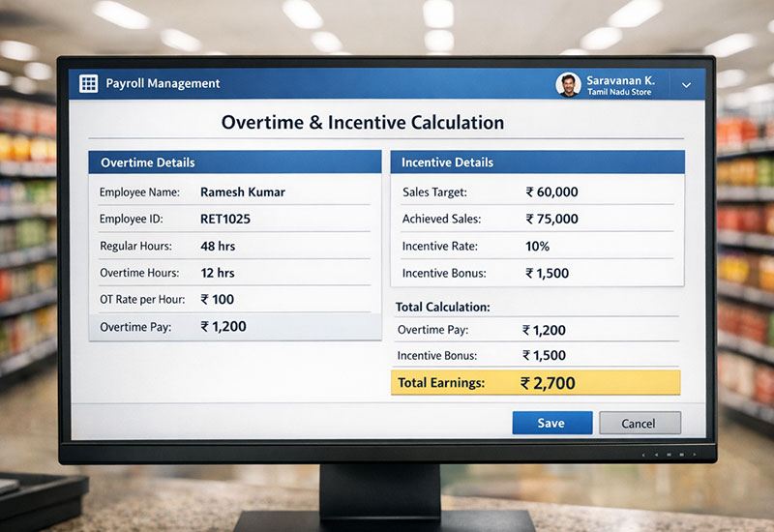Screen dimensions: 774x532
Task: Click the 'Incentive Bonus:' label in Incentive Details
Action: pos(444,273)
